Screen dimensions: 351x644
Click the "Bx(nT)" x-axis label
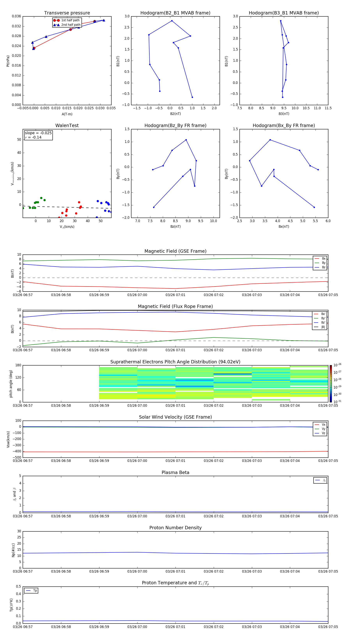coord(284,227)
